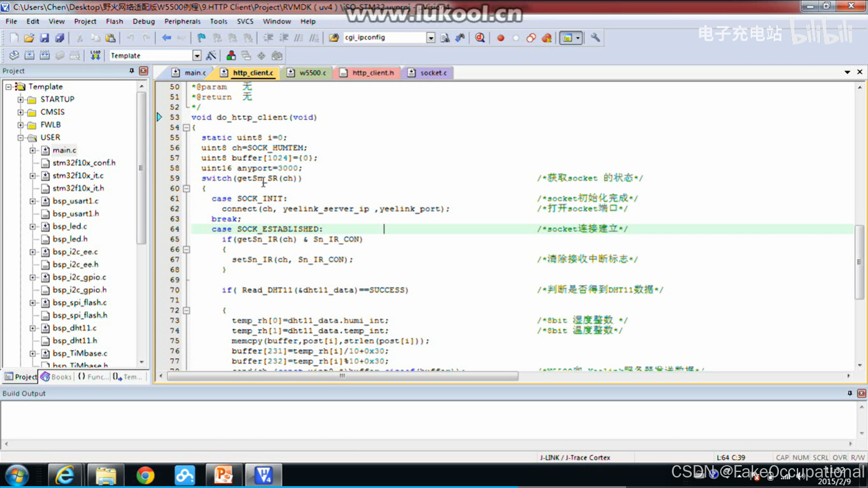This screenshot has height=488, width=868.
Task: Click the editor vertical scrollbar thumb
Action: coord(859,262)
